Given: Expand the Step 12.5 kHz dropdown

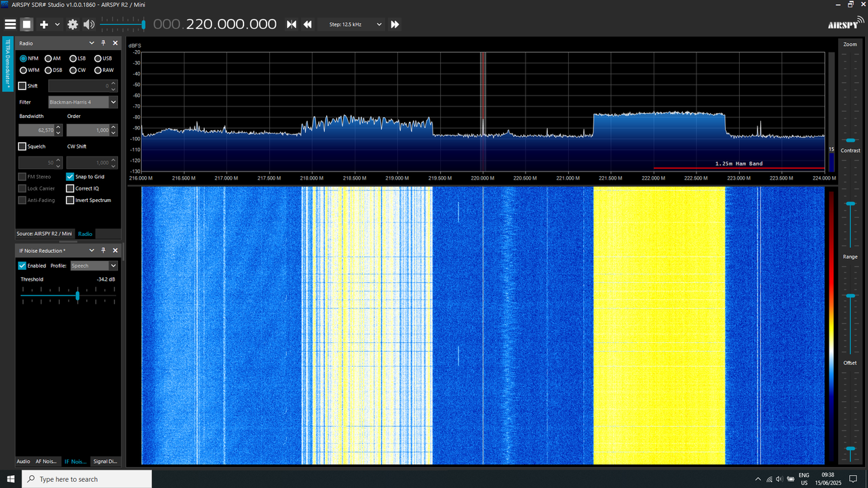Looking at the screenshot, I should 354,24.
